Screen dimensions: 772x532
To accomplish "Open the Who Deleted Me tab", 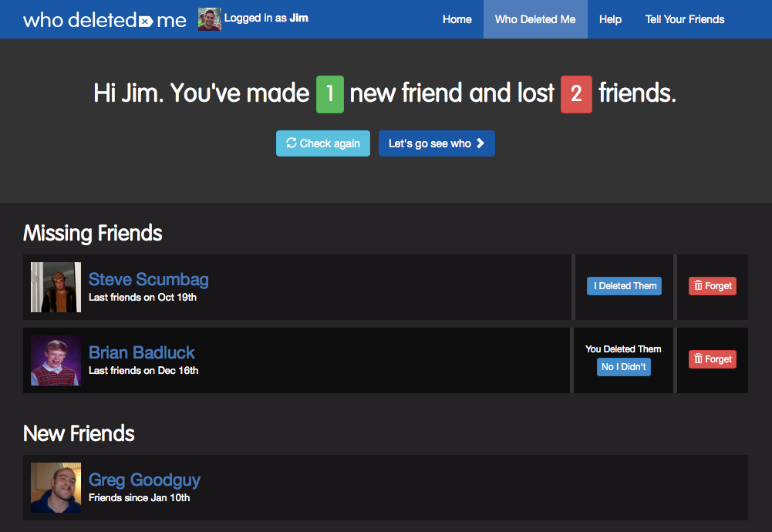I will tap(535, 19).
